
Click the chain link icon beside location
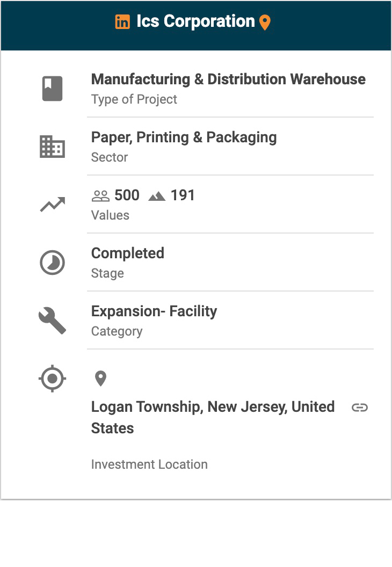point(360,408)
